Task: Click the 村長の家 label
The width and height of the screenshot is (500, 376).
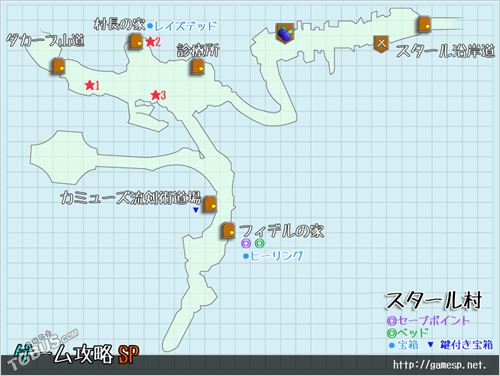Action: point(119,24)
